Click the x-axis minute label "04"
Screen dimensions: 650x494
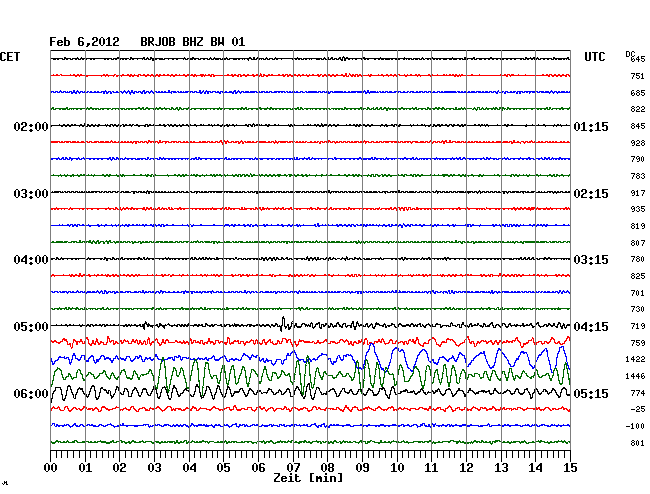pyautogui.click(x=189, y=468)
